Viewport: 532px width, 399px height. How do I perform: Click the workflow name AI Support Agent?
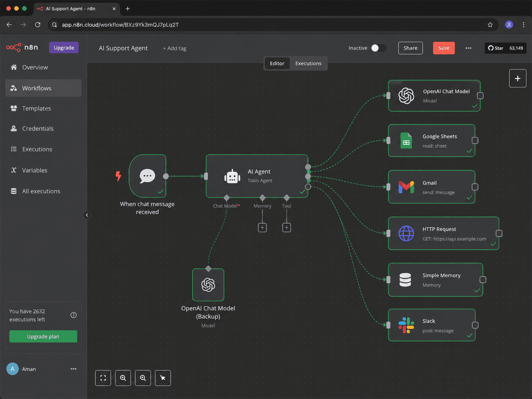click(123, 48)
